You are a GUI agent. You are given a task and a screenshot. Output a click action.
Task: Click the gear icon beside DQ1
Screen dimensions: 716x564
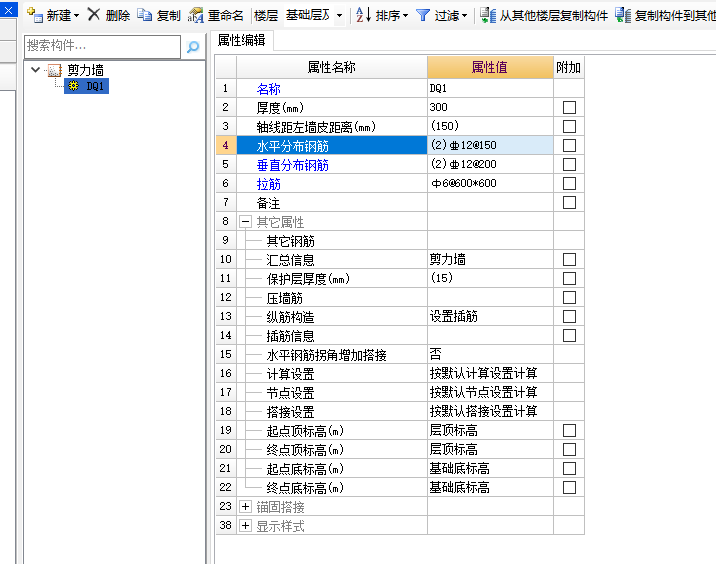(74, 85)
